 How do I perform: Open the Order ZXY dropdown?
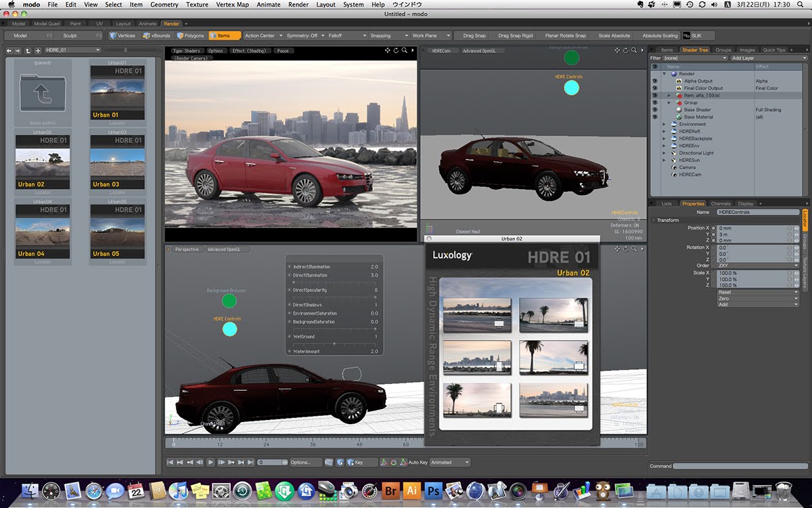click(758, 266)
